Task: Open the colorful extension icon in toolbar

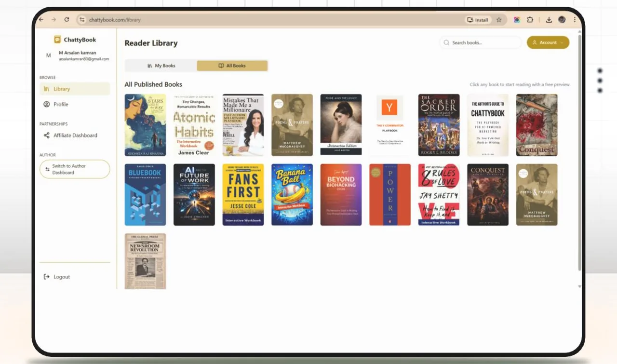Action: click(517, 20)
